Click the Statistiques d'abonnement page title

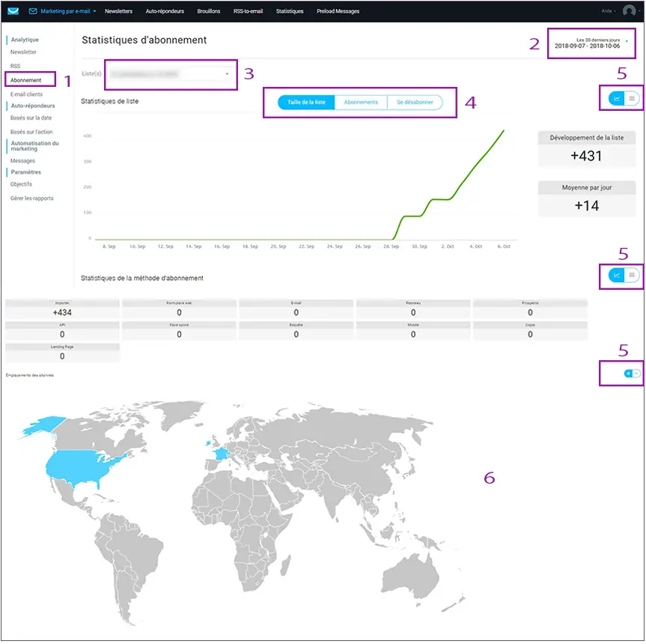(144, 40)
